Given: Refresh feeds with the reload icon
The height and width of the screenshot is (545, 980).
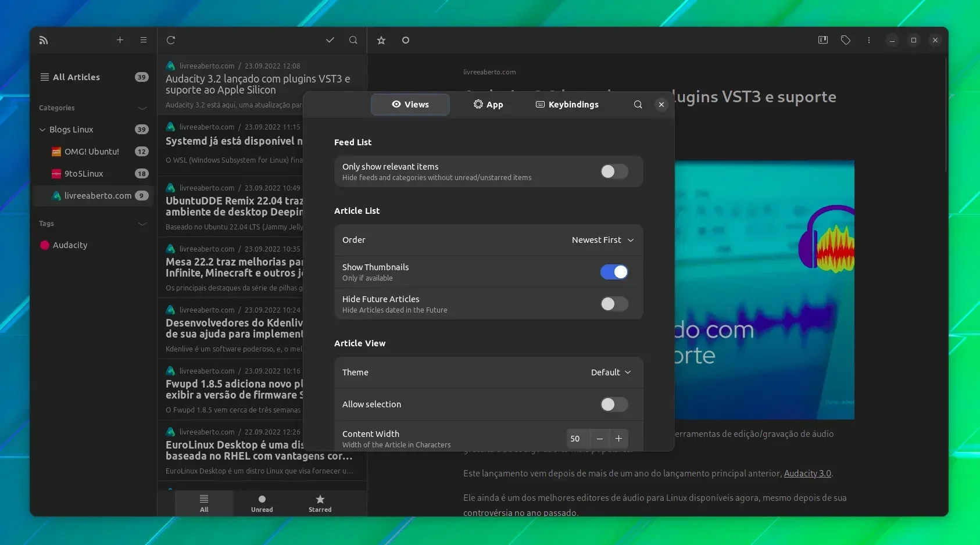Looking at the screenshot, I should (x=171, y=40).
